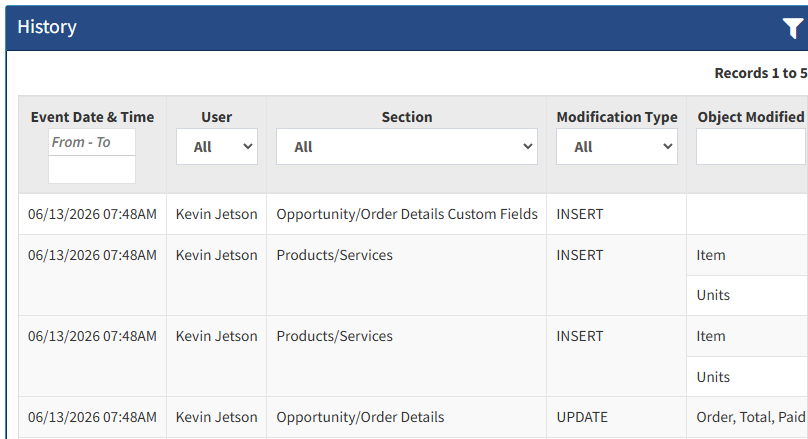Open the User filter dropdown
This screenshot has height=439, width=808.
click(217, 147)
